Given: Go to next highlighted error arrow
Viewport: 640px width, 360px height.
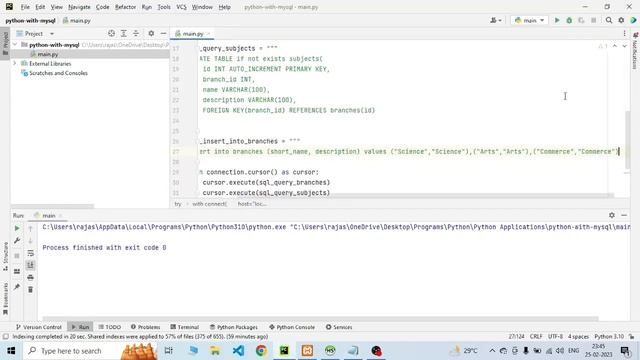Looking at the screenshot, I should [624, 46].
